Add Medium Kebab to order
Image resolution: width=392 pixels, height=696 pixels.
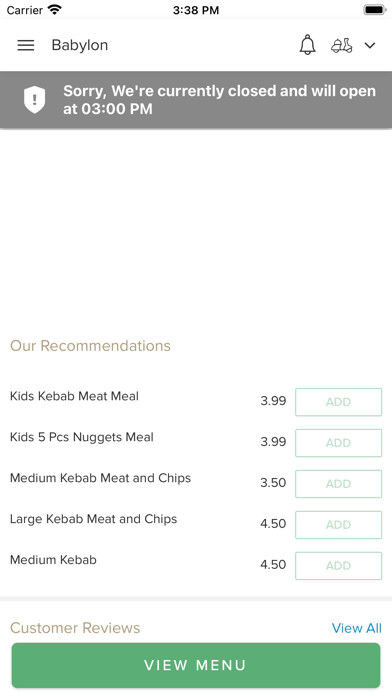click(x=338, y=566)
